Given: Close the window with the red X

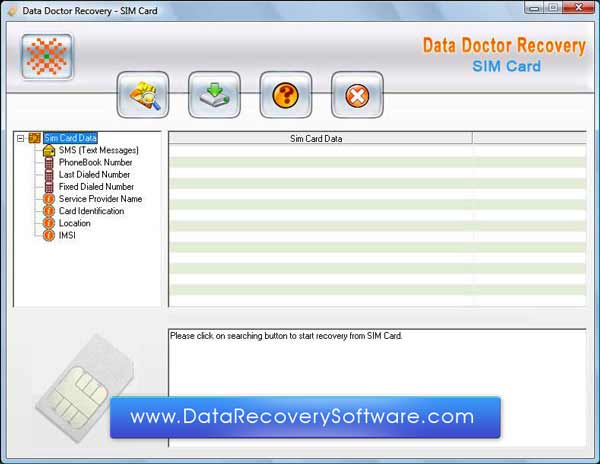Looking at the screenshot, I should click(x=579, y=8).
